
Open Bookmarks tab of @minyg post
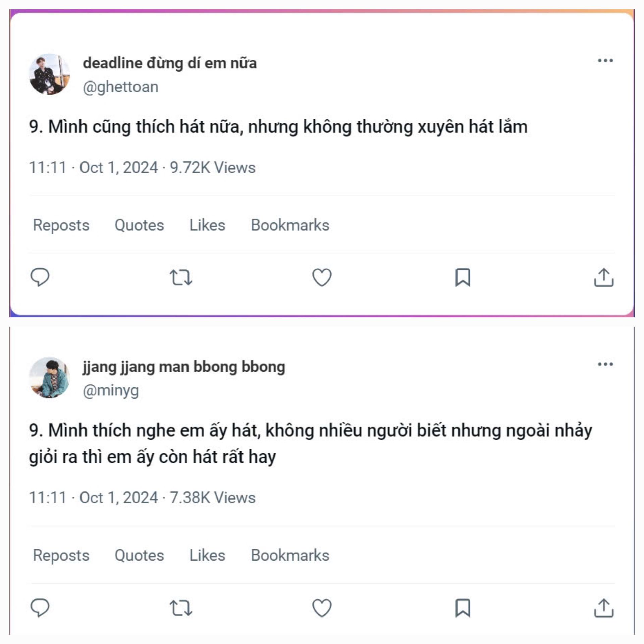click(290, 555)
